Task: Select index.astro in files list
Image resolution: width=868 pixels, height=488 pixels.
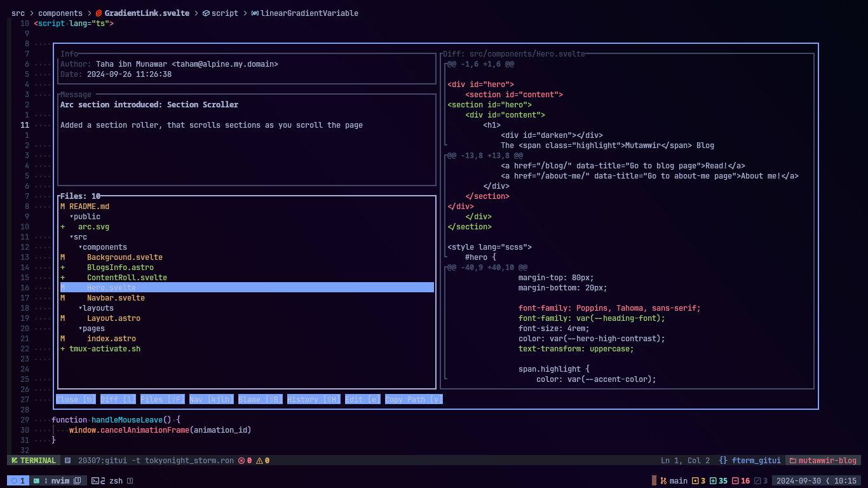Action: 111,339
